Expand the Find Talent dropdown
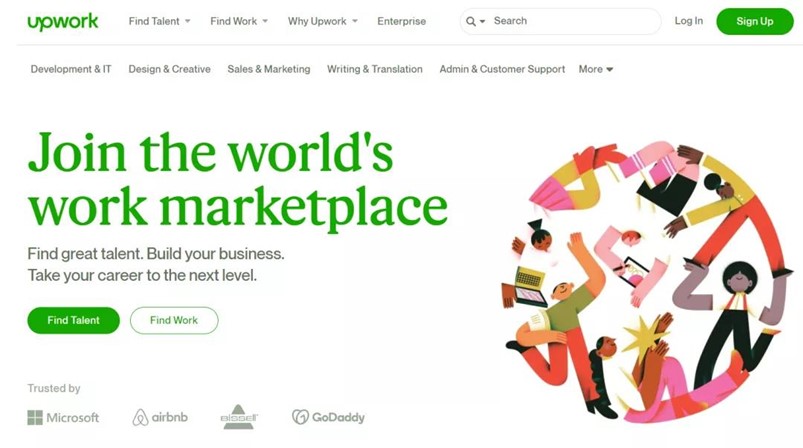The width and height of the screenshot is (803, 448). 159,22
